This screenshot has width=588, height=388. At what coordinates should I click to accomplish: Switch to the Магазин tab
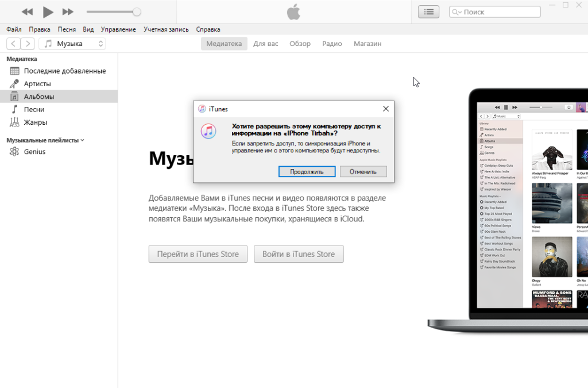[367, 44]
